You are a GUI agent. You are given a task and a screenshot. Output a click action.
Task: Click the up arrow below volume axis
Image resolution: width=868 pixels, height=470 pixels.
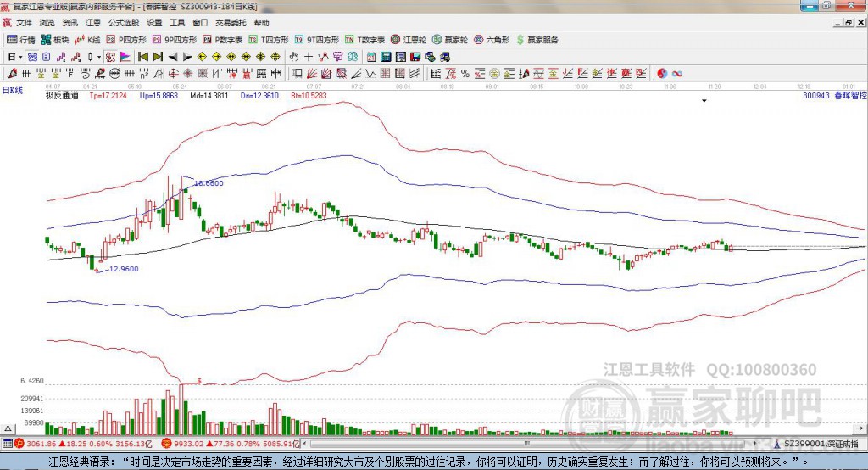click(x=8, y=428)
